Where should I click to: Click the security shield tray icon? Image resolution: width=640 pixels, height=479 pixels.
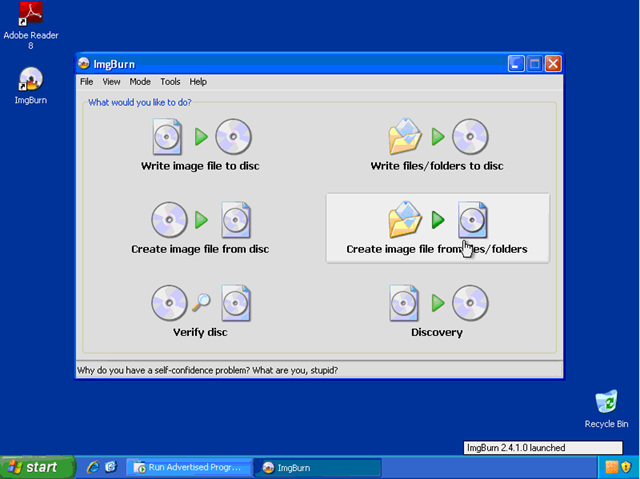tap(626, 467)
